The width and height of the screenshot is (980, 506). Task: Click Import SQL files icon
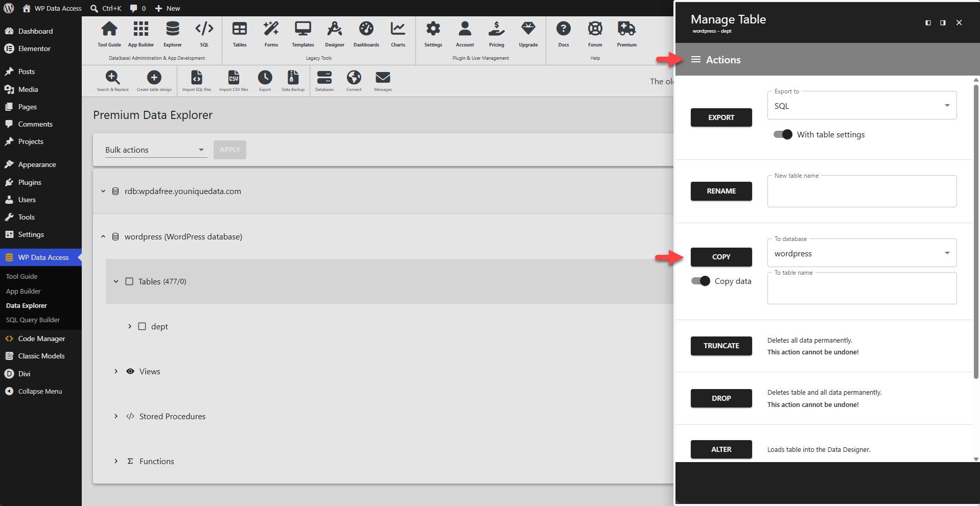(197, 78)
